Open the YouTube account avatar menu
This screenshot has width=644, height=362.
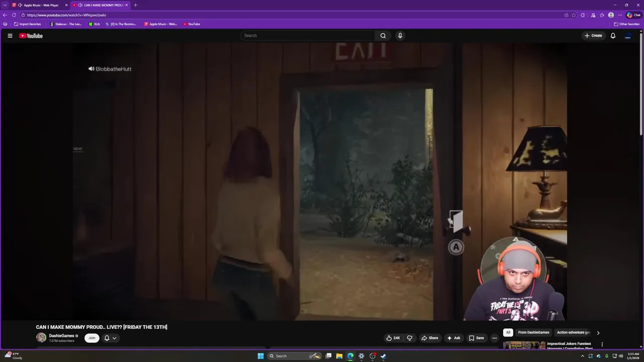[628, 36]
